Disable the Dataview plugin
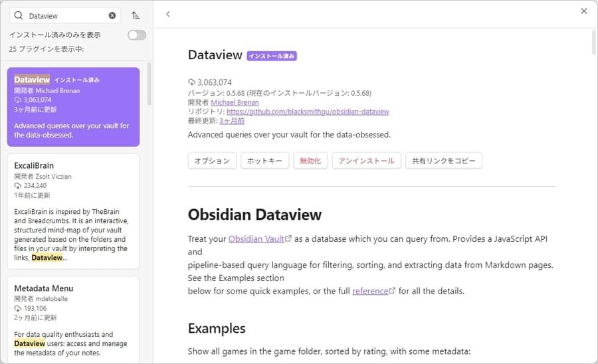598x364 pixels. pos(310,161)
